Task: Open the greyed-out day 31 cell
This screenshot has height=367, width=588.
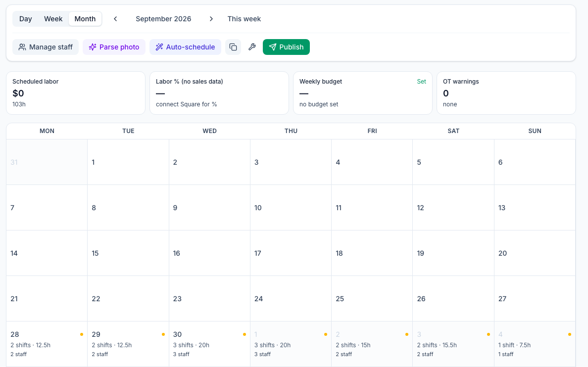Action: tap(47, 162)
